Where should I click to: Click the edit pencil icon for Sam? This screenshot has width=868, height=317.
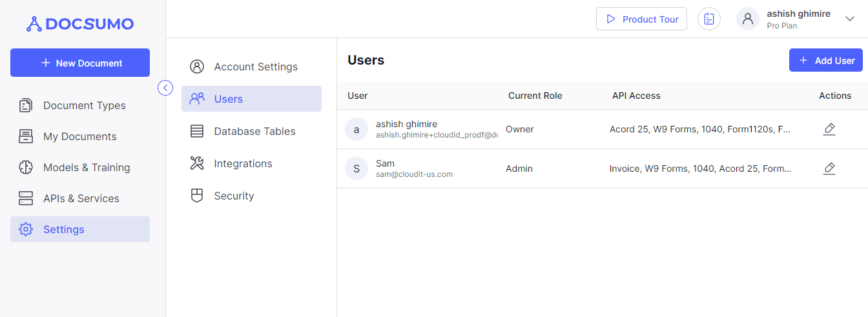point(829,169)
